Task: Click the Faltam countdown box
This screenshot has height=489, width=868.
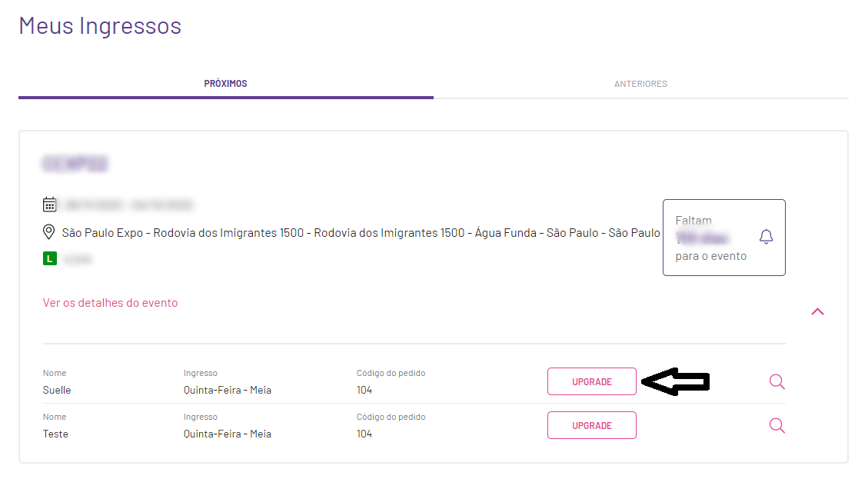Action: click(x=724, y=238)
